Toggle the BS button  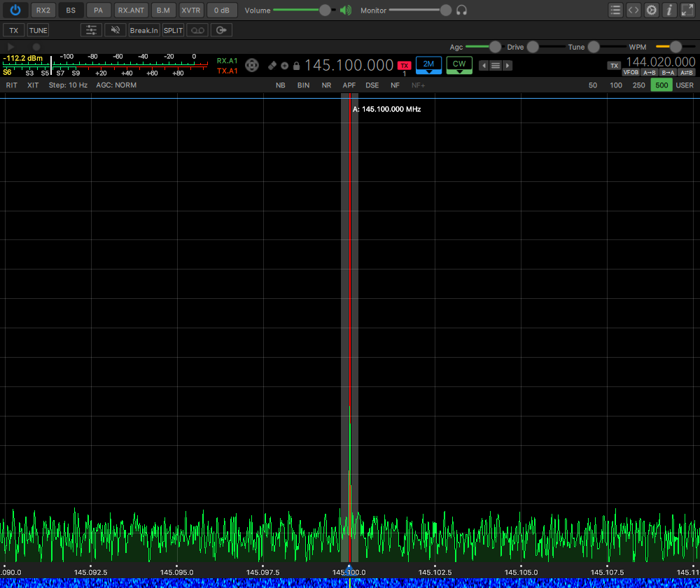tap(71, 10)
